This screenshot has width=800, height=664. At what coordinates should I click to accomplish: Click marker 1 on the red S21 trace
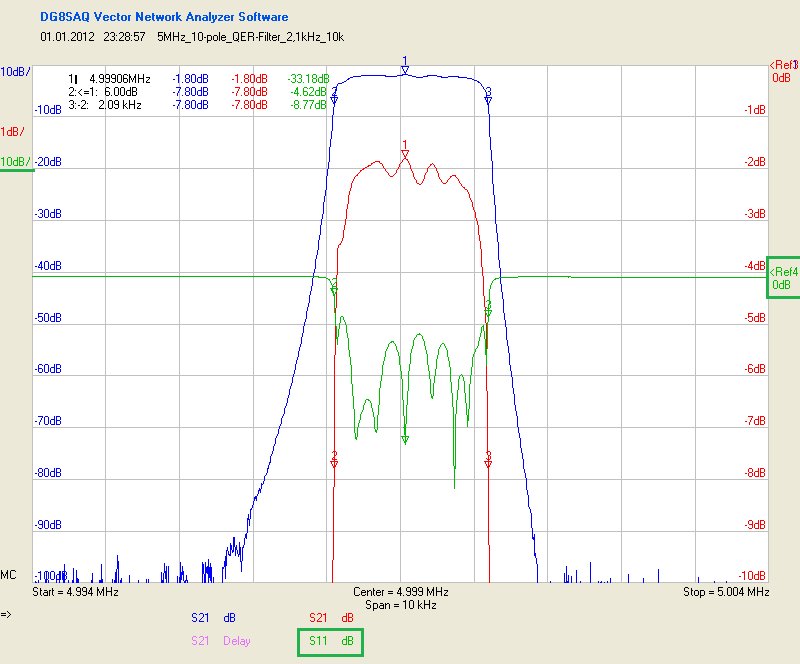point(404,154)
